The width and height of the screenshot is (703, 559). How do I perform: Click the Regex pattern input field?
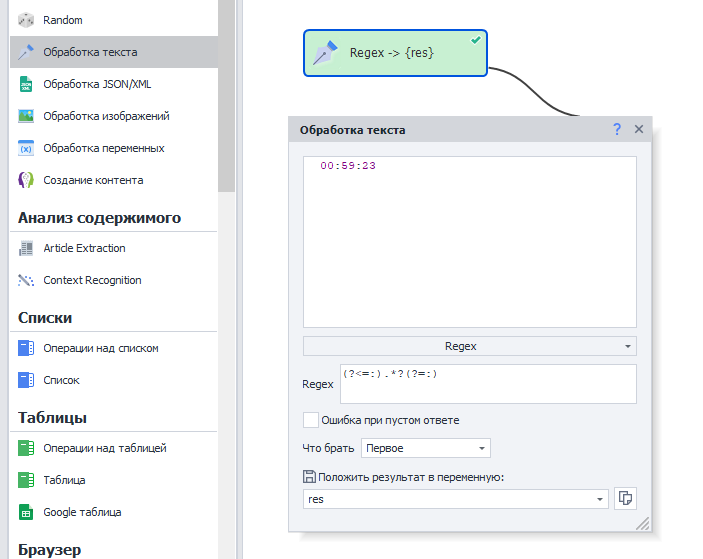coord(488,384)
